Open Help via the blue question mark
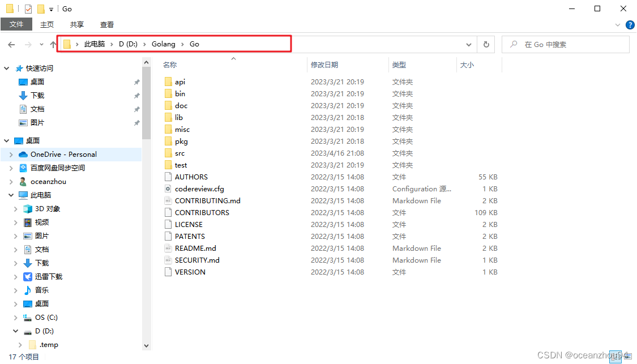This screenshot has width=637, height=364. [630, 24]
